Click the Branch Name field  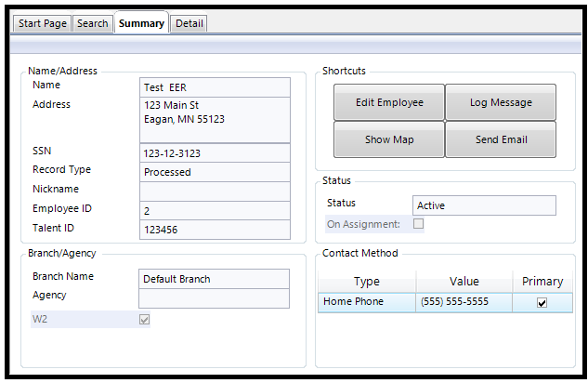[x=215, y=279]
